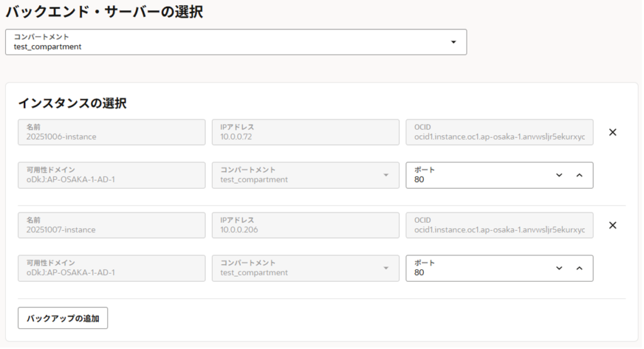
Task: Select the 名前 field containing 20251007-instance
Action: [111, 225]
